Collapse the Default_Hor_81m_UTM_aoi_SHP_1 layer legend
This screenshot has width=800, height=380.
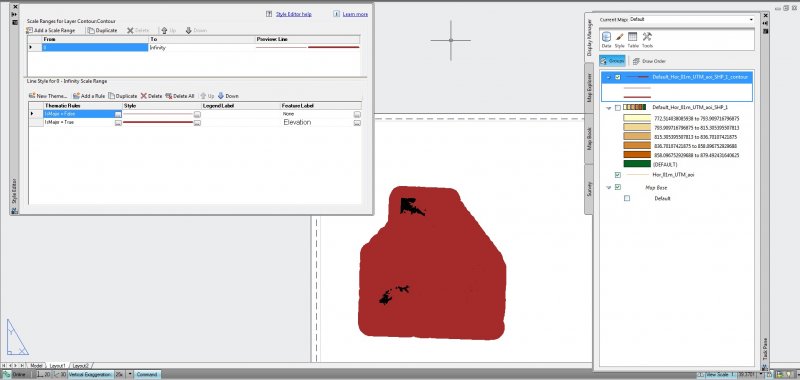click(608, 108)
